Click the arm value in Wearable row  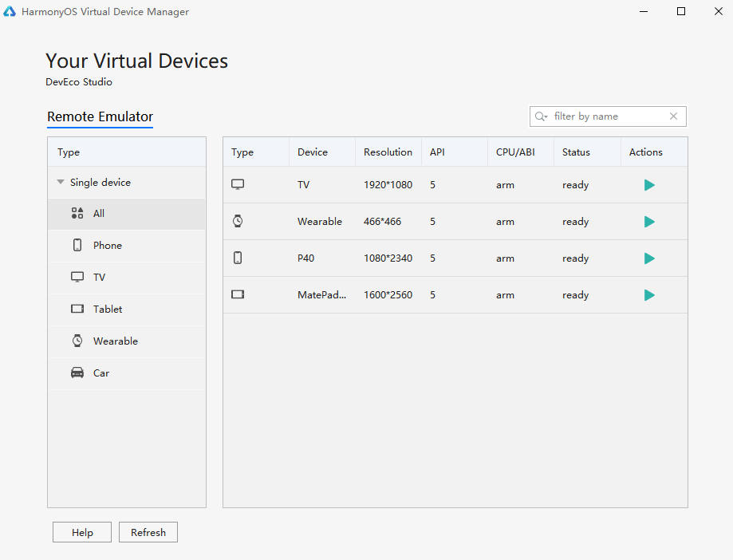pos(505,222)
